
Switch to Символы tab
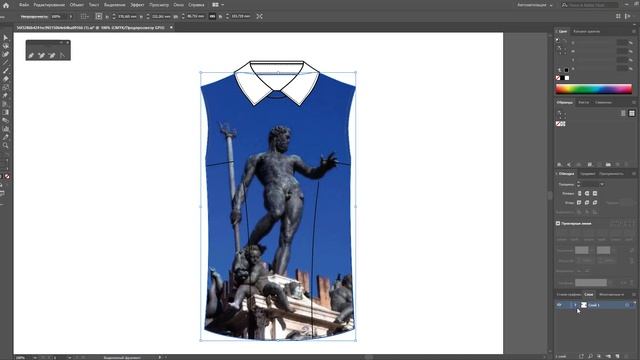603,102
